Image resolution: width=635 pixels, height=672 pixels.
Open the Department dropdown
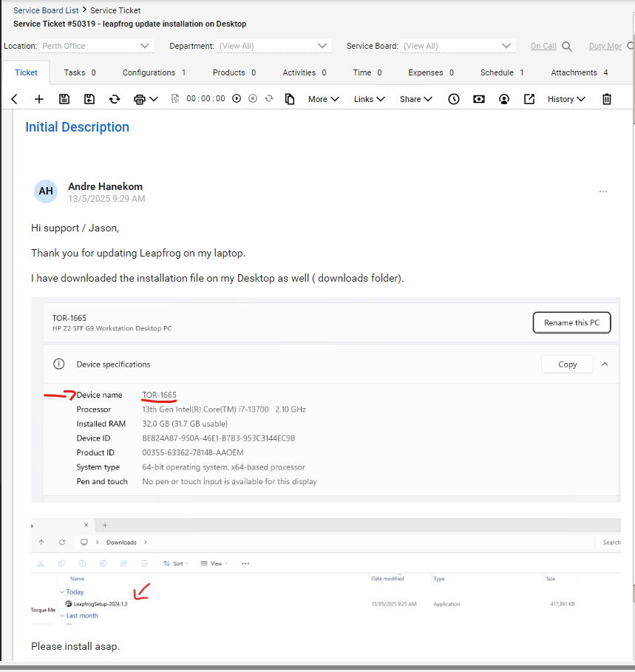(274, 47)
